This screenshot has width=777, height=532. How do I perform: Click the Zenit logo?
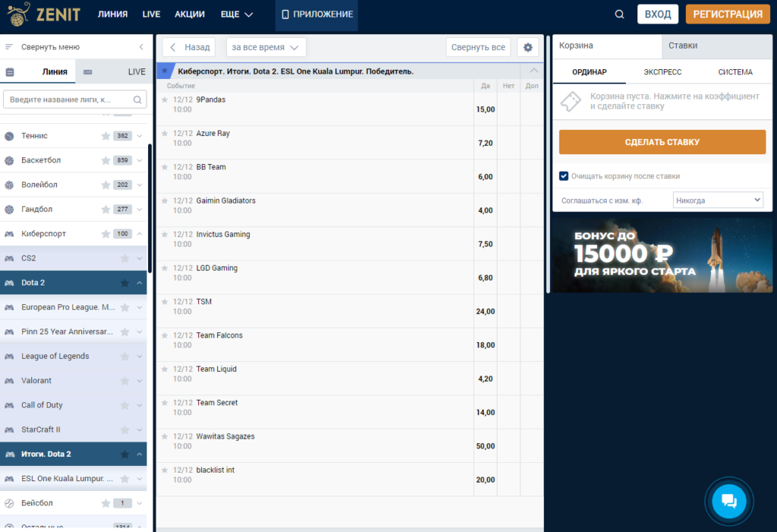(43, 14)
